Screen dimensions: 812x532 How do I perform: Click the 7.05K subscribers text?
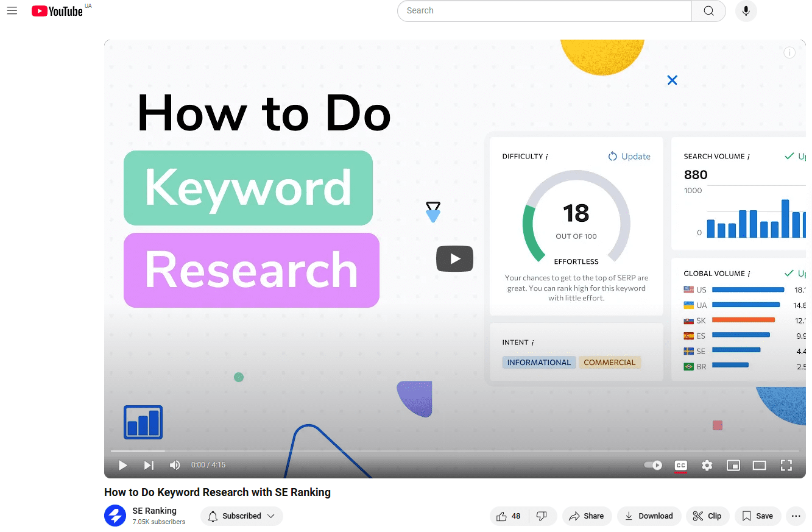coord(158,522)
